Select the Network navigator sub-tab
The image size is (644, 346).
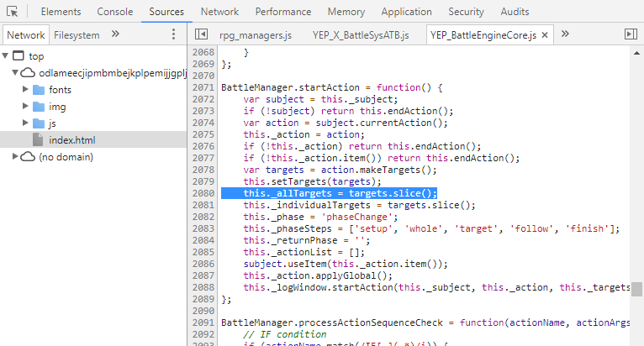[26, 35]
